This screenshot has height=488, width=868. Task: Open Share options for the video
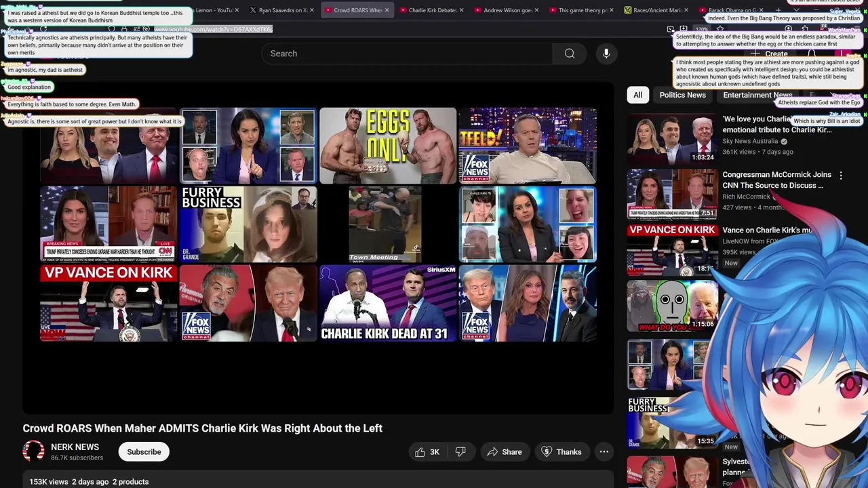point(505,452)
